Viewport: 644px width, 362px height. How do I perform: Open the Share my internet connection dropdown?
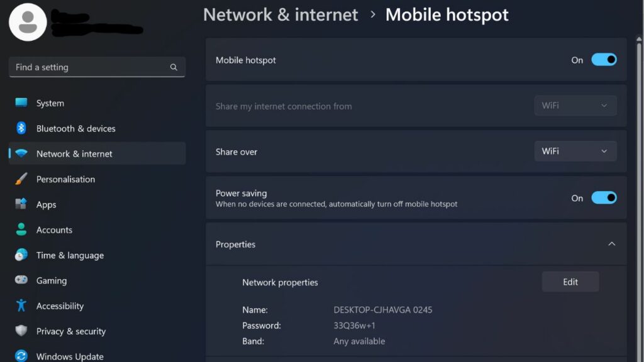(x=575, y=106)
